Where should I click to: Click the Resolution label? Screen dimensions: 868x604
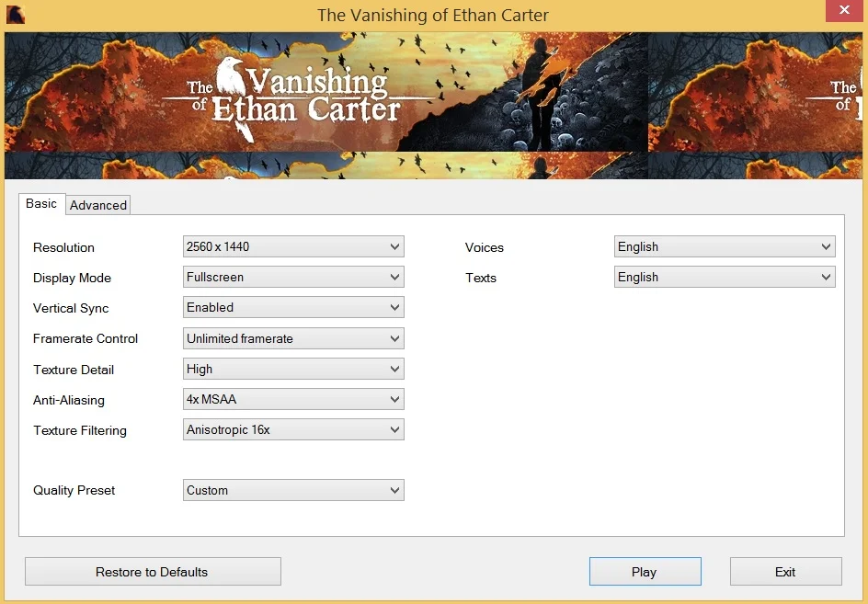[63, 247]
